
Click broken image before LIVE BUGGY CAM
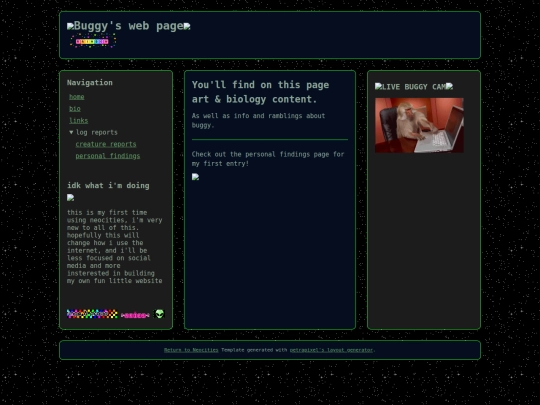(378, 86)
